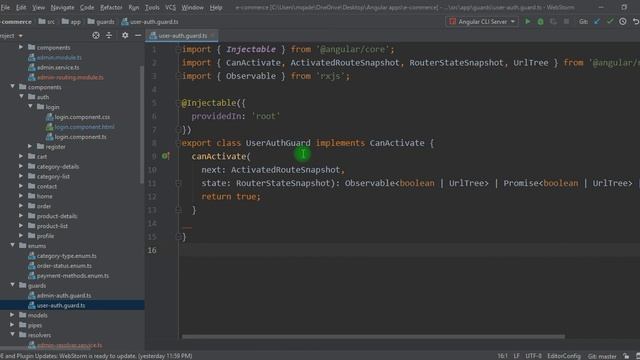This screenshot has height=360, width=640.
Task: Select the profile folder
Action: point(45,236)
